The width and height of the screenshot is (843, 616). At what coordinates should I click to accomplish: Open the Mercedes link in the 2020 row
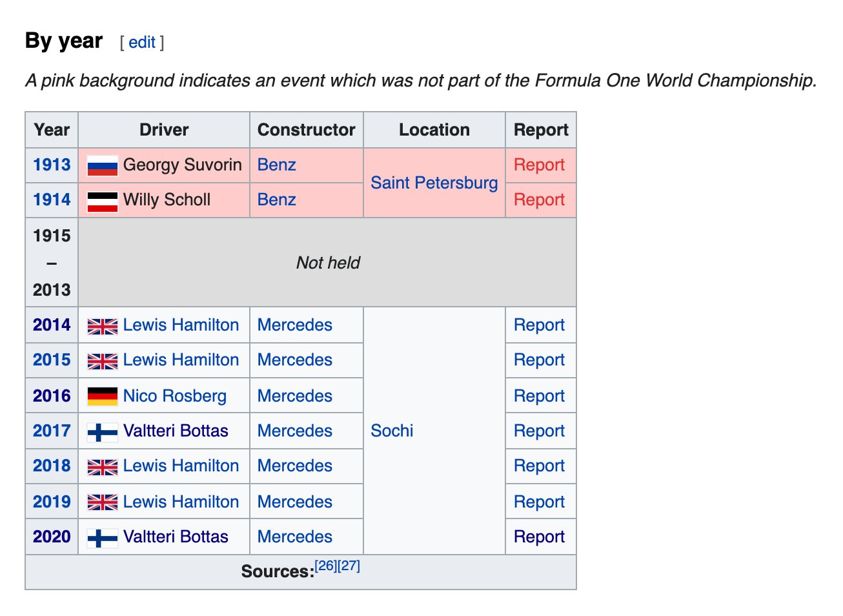pos(295,537)
